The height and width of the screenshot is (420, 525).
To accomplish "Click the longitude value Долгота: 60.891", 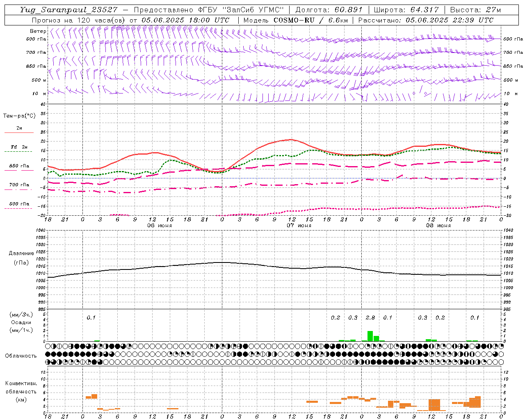I will tap(329, 10).
